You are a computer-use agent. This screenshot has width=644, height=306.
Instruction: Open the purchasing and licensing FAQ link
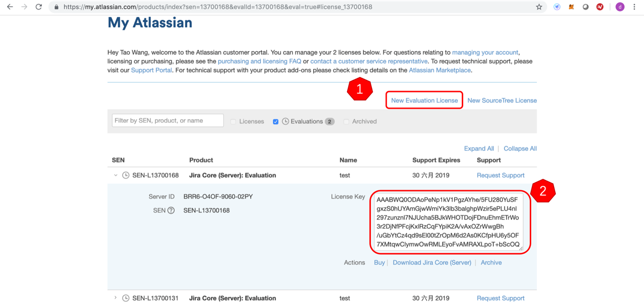click(x=259, y=61)
